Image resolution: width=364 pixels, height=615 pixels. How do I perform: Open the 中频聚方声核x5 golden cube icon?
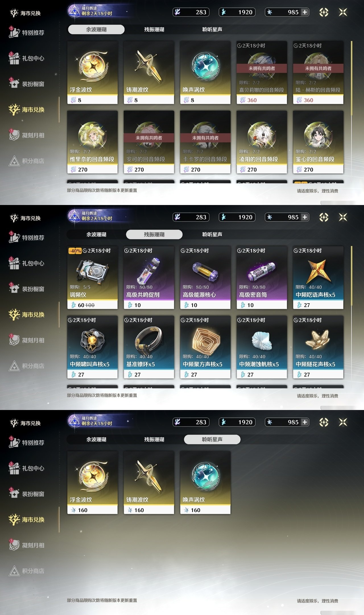(205, 340)
